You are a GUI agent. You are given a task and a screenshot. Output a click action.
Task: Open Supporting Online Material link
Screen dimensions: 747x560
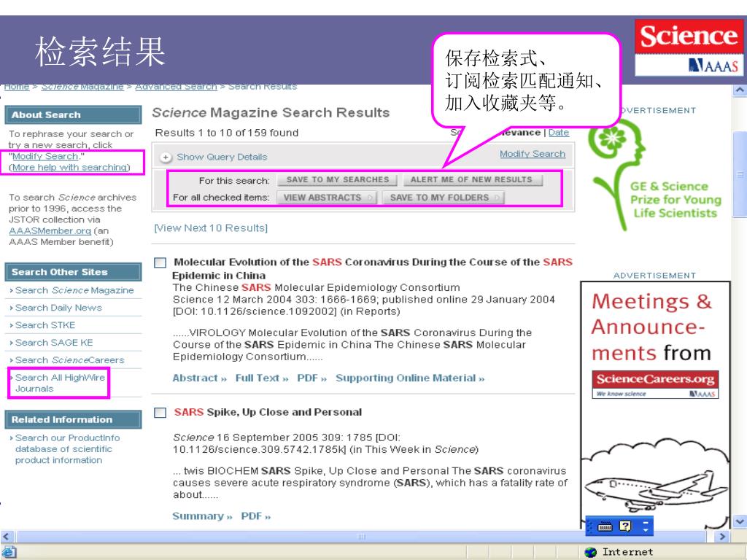[410, 378]
